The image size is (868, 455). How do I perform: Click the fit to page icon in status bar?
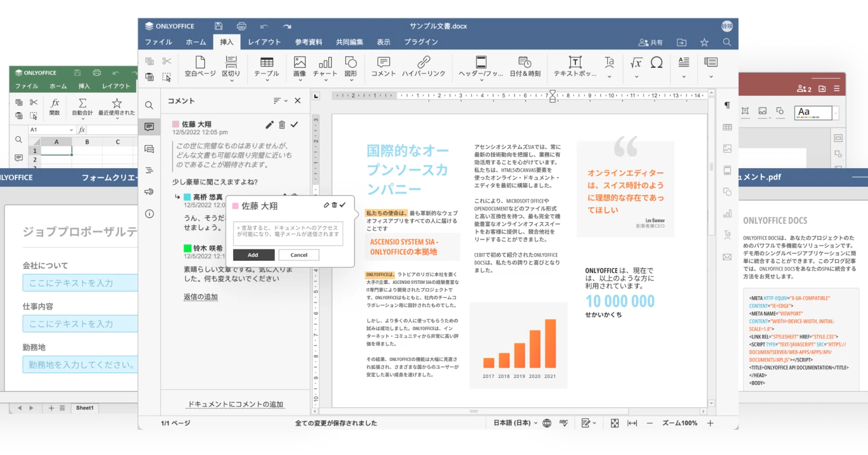[615, 423]
